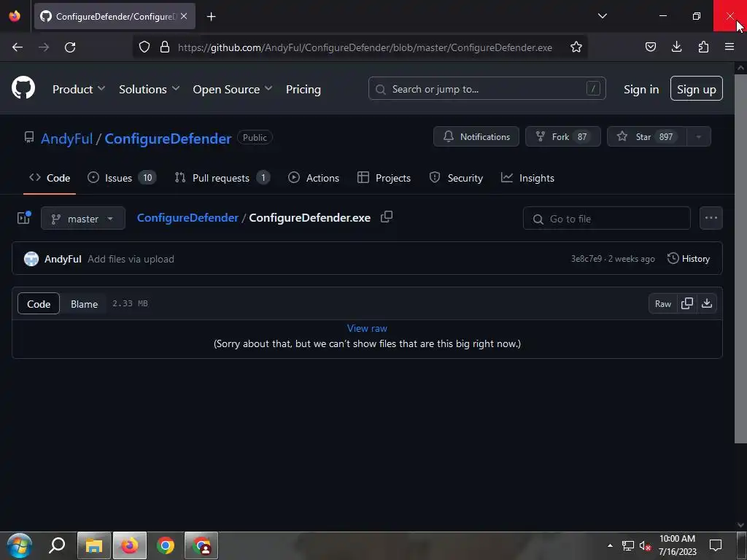
Task: Focus the Go to file field
Action: click(x=606, y=219)
